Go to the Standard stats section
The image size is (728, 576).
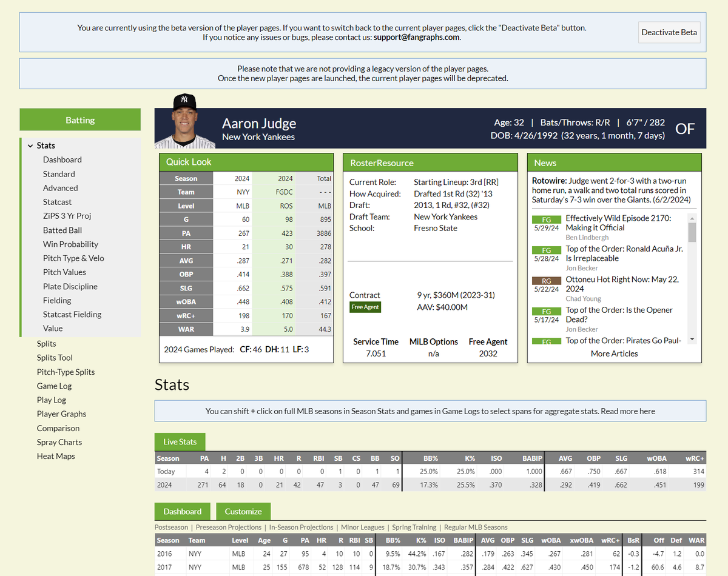(x=59, y=174)
